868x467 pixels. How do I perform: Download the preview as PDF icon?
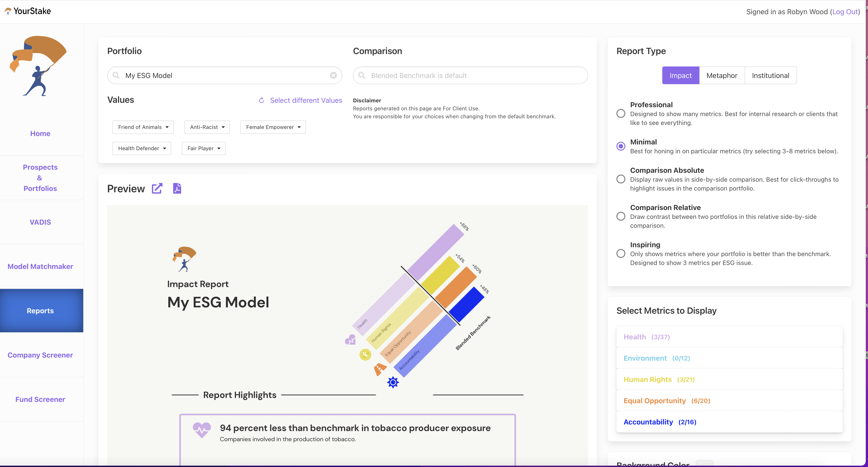177,188
